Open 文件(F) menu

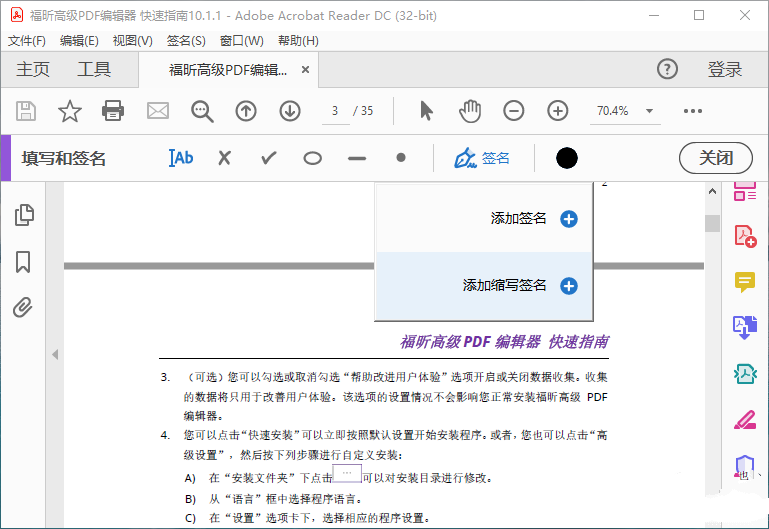[27, 41]
